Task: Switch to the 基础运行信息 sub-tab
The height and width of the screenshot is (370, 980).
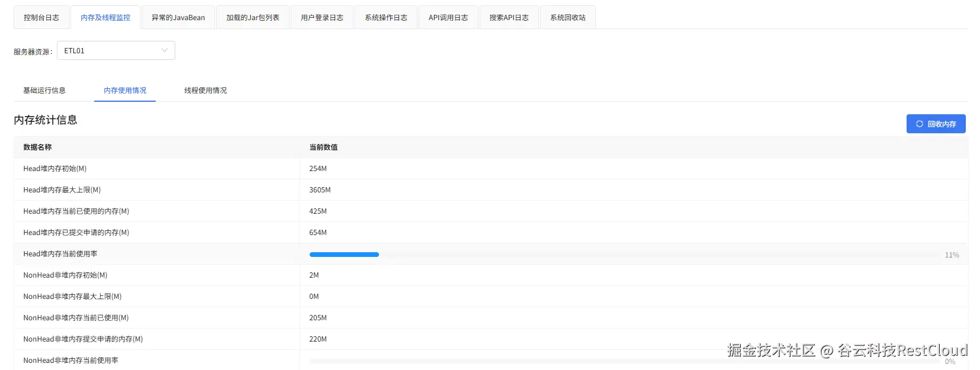Action: pos(44,90)
